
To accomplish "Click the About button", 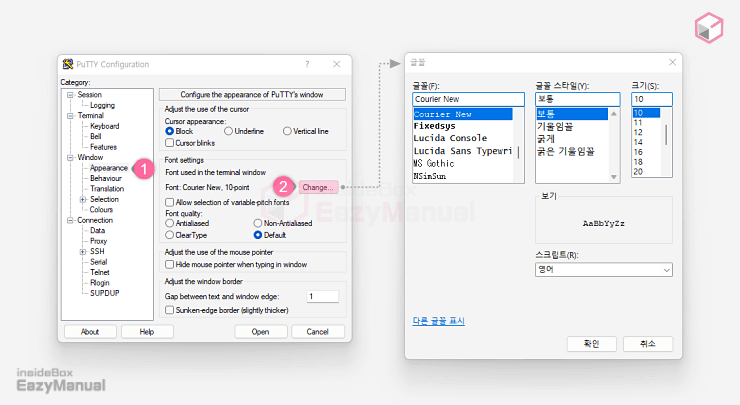I will coord(90,332).
